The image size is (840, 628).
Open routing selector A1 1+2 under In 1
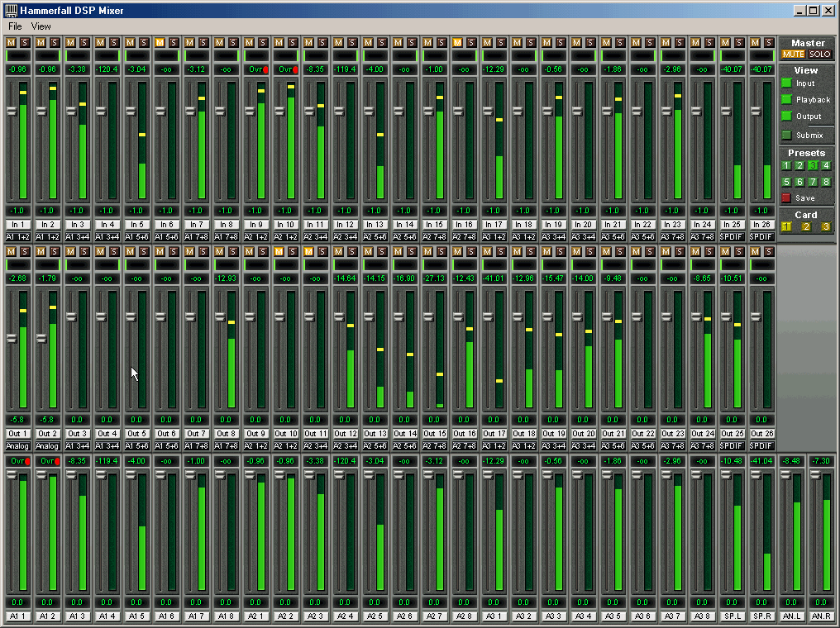tap(17, 236)
